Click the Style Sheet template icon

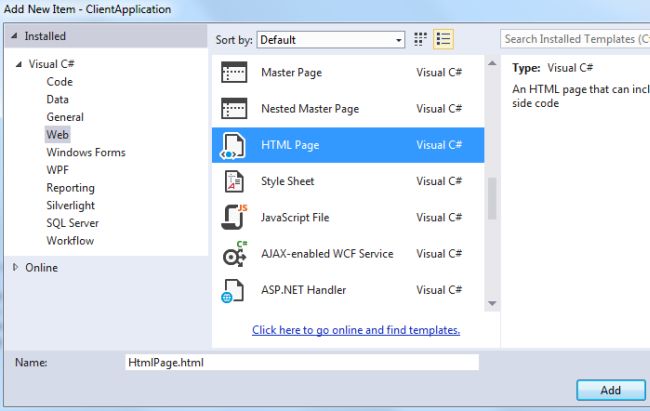pos(233,182)
